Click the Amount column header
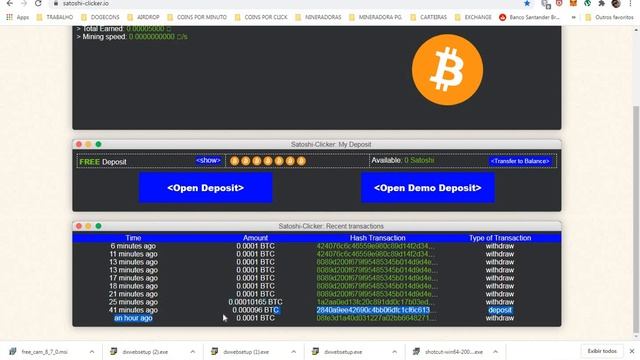 (256, 238)
